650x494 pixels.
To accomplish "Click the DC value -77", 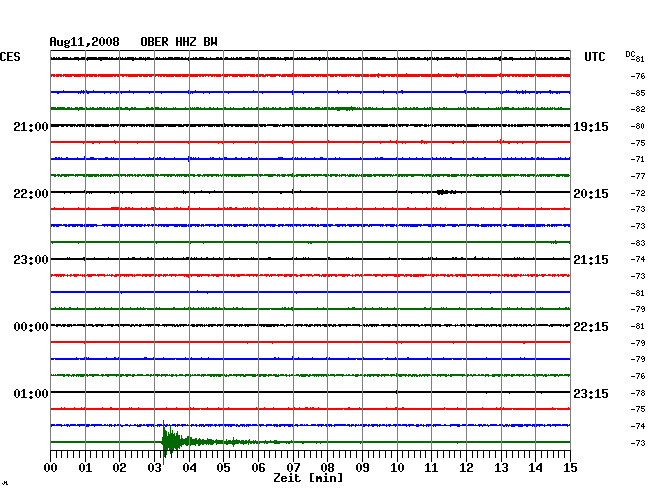I will point(638,176).
